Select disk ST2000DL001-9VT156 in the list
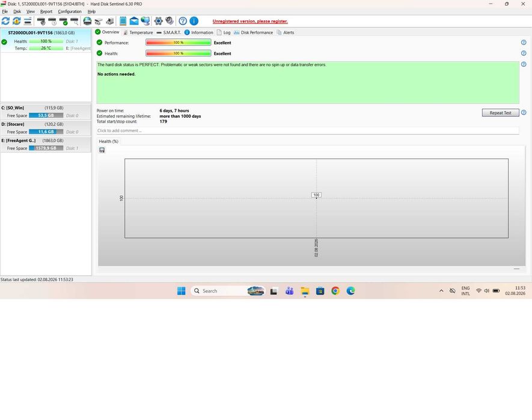 click(46, 40)
